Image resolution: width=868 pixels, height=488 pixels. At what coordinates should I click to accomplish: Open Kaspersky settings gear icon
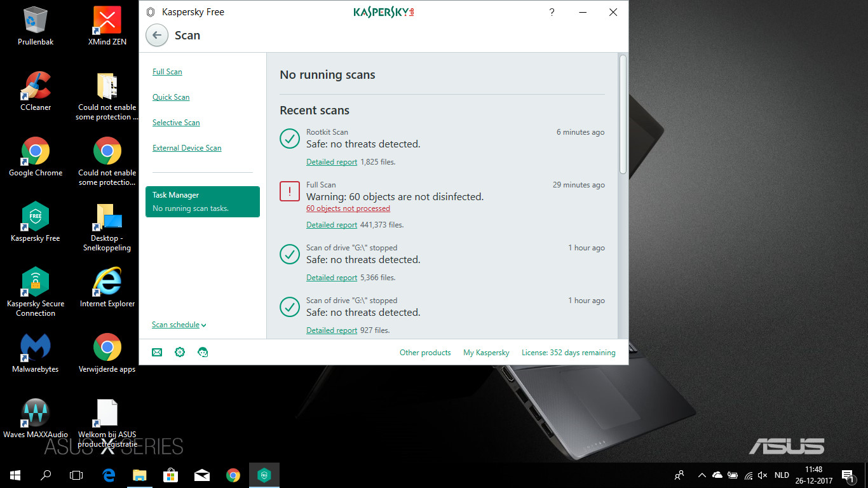click(x=180, y=352)
